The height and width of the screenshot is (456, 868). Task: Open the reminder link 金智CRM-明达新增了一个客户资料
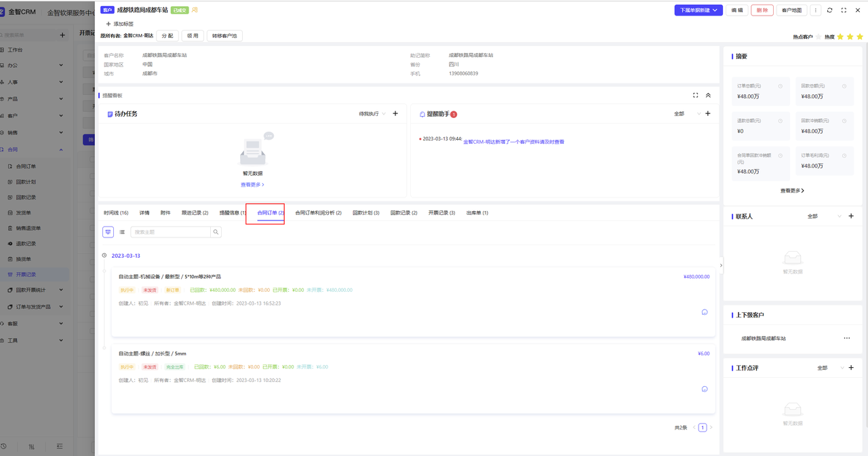(x=513, y=142)
